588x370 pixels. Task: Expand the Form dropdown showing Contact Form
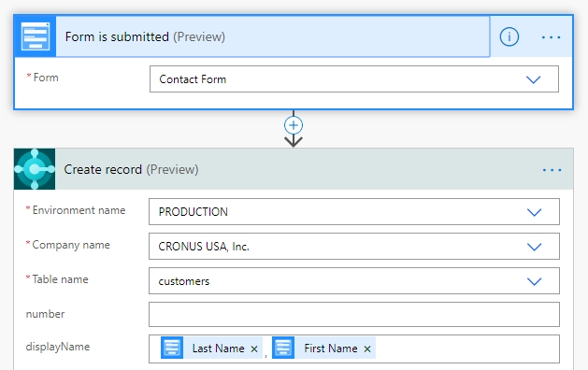[533, 79]
